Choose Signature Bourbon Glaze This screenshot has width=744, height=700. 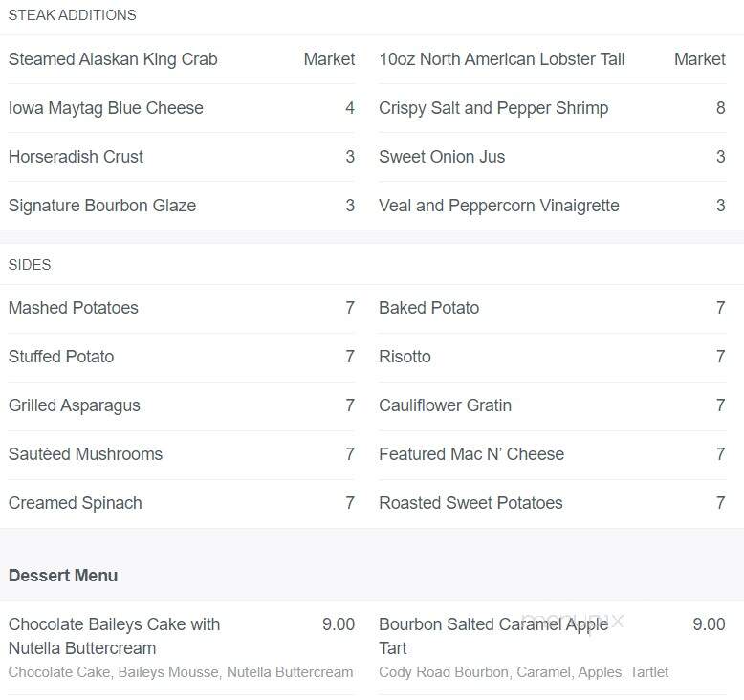pyautogui.click(x=102, y=206)
